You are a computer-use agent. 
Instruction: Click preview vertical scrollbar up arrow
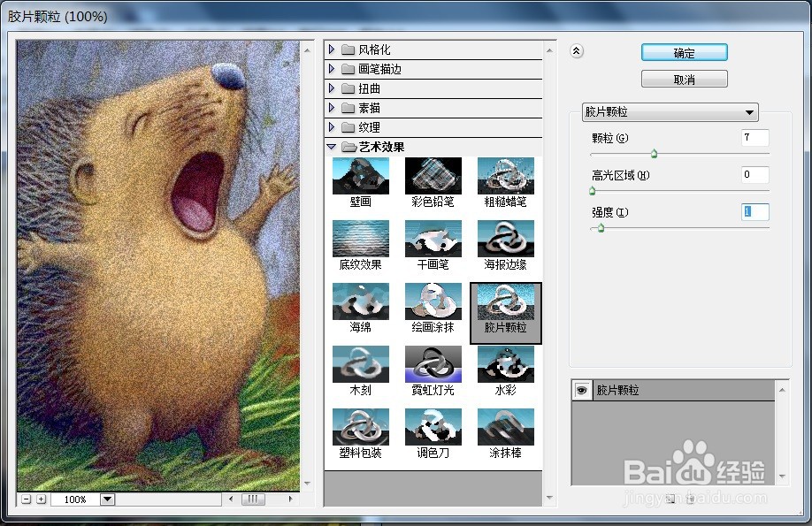307,50
